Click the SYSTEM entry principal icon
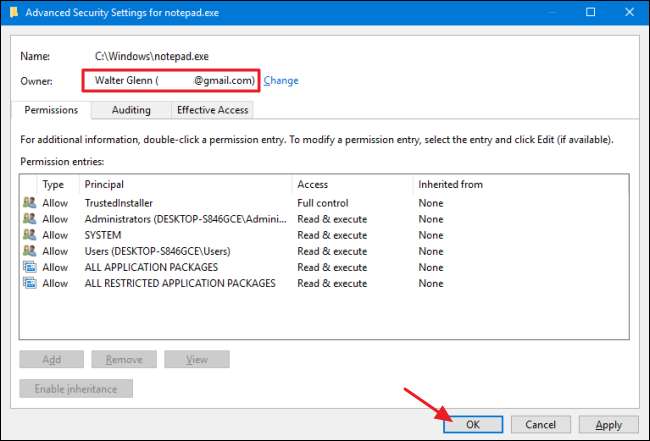This screenshot has height=441, width=650. pyautogui.click(x=28, y=235)
